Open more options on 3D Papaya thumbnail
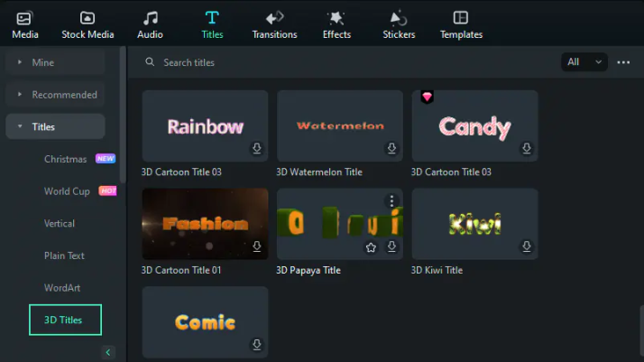Image resolution: width=644 pixels, height=362 pixels. (391, 200)
